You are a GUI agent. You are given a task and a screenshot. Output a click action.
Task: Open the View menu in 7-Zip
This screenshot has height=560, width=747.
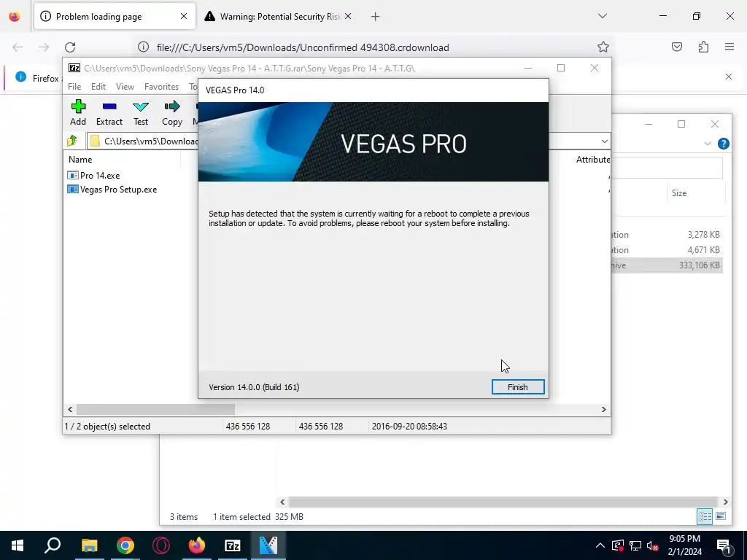tap(125, 87)
